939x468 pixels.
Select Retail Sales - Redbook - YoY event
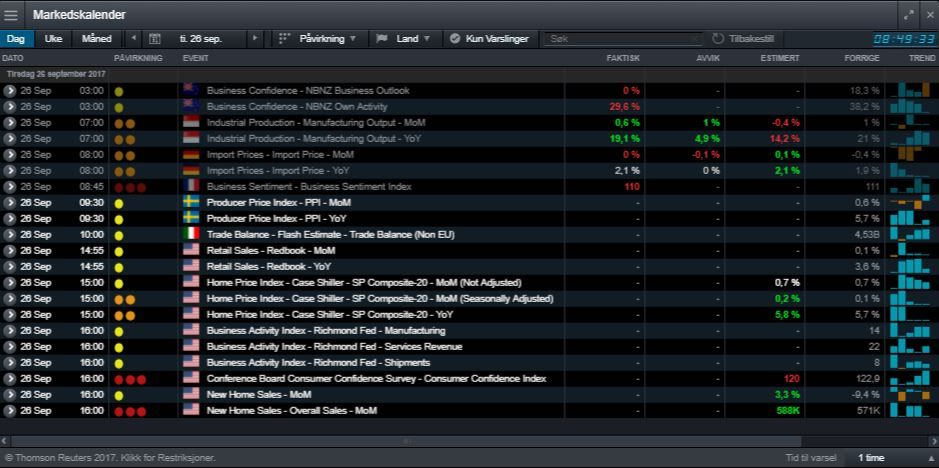pos(269,267)
